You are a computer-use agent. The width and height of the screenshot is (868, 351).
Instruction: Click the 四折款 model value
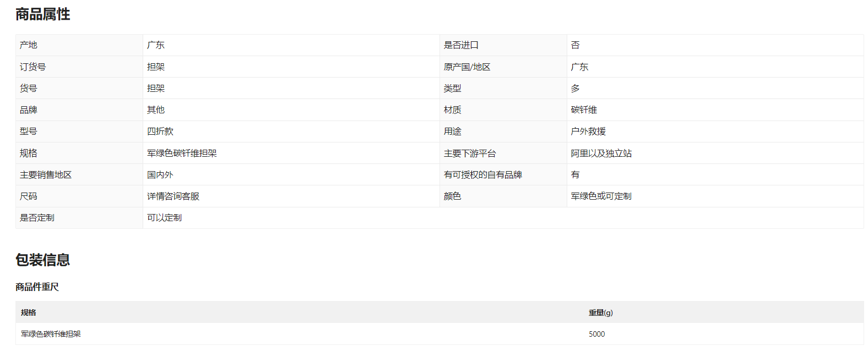click(x=160, y=131)
